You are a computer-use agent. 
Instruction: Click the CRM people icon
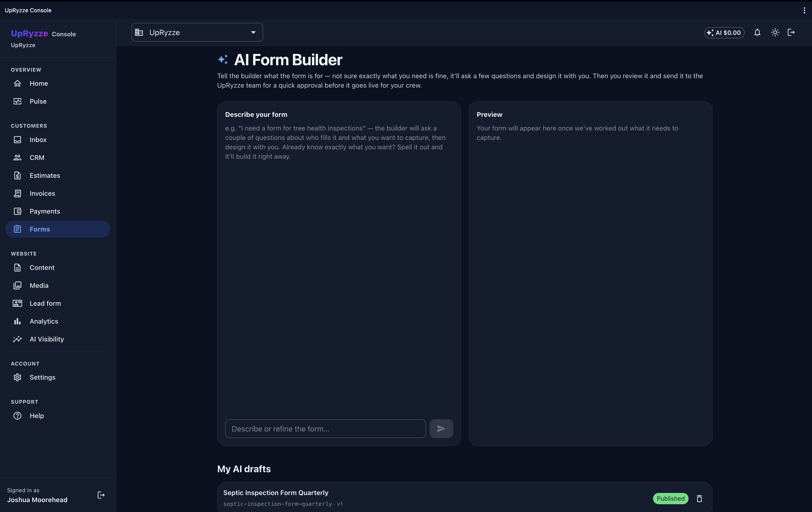pos(17,158)
